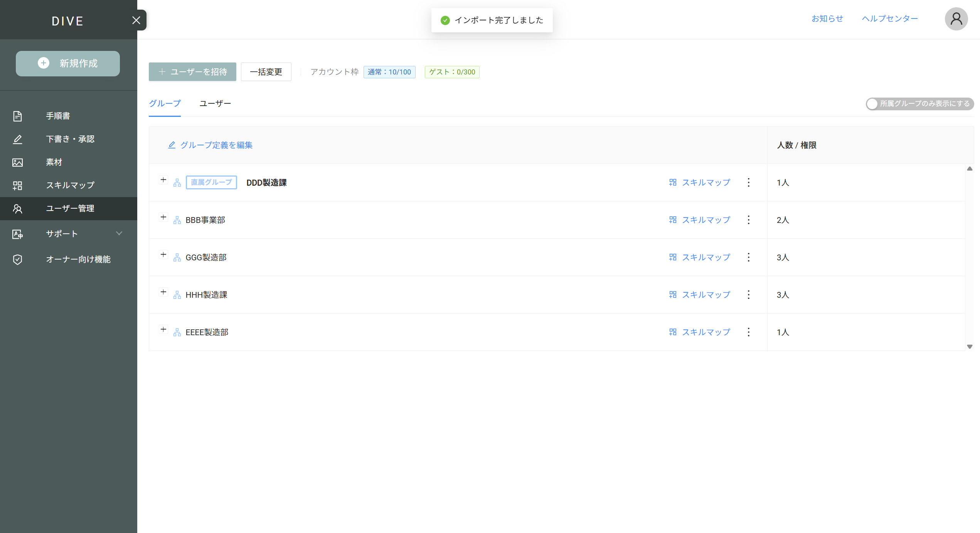The image size is (980, 533).
Task: Click the 下書き・承認 pencil icon
Action: [x=17, y=139]
